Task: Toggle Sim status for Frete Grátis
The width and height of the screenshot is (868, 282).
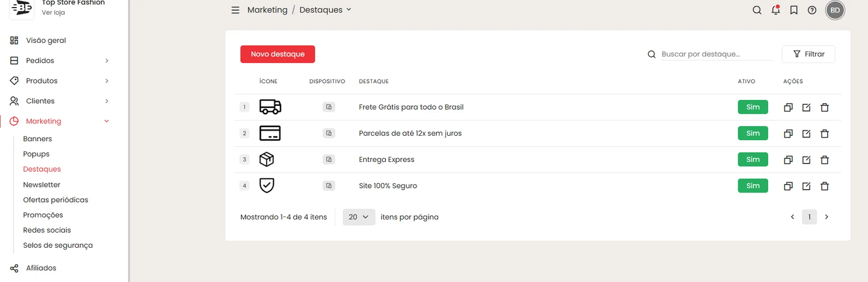Action: [753, 107]
